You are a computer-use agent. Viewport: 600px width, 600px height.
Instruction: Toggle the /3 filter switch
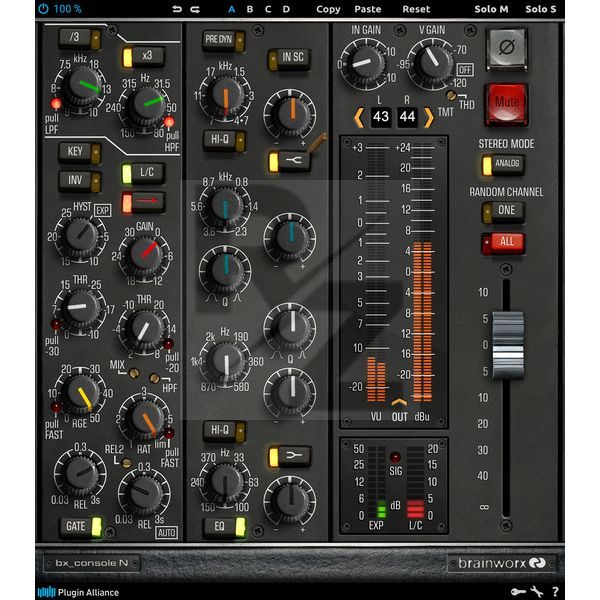[x=79, y=38]
